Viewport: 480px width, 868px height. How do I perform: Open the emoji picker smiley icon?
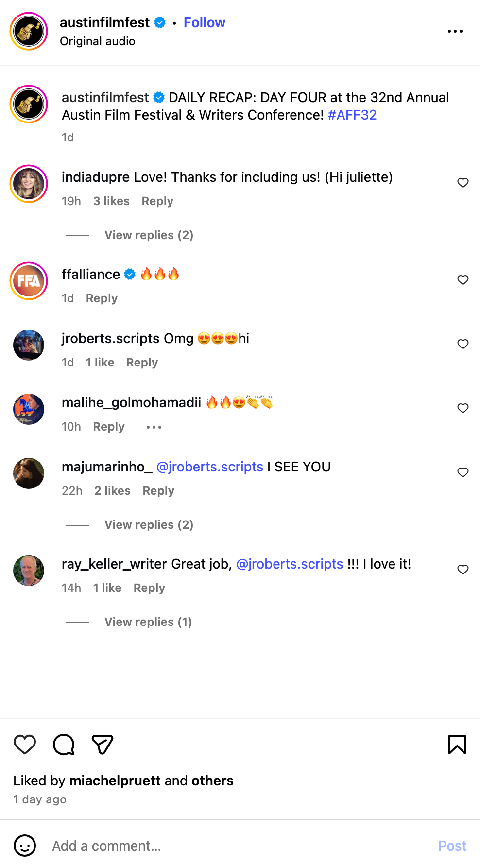pyautogui.click(x=25, y=846)
